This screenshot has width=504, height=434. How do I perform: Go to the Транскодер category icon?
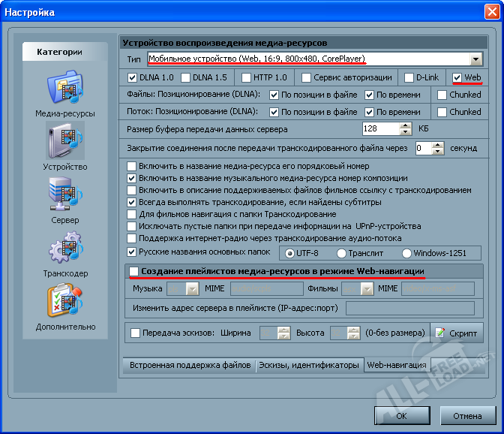pos(64,249)
